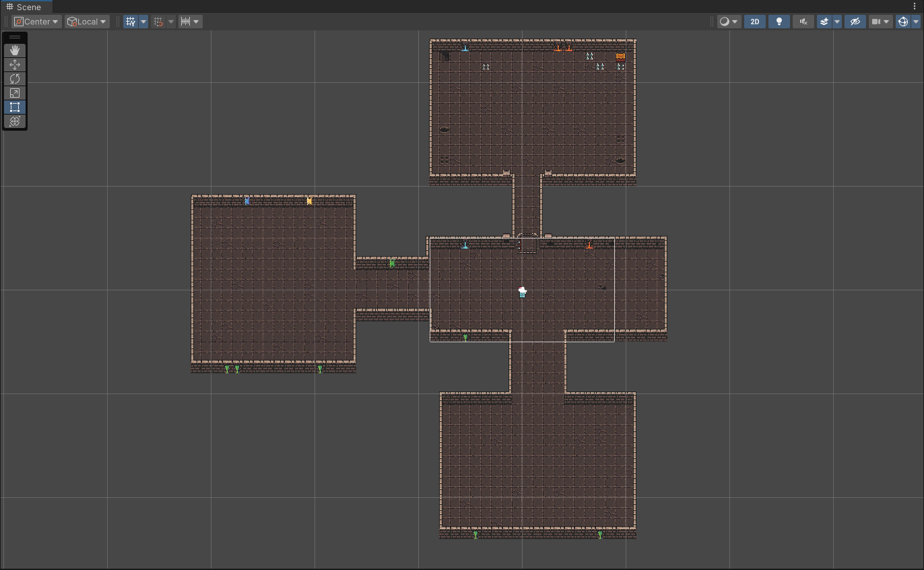
Task: Click the white player character sprite
Action: (x=522, y=292)
